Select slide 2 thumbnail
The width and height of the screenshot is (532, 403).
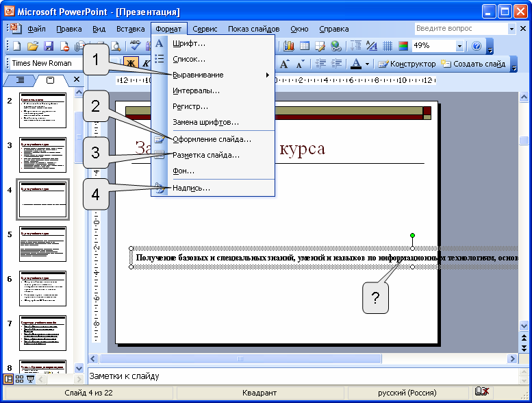point(42,110)
